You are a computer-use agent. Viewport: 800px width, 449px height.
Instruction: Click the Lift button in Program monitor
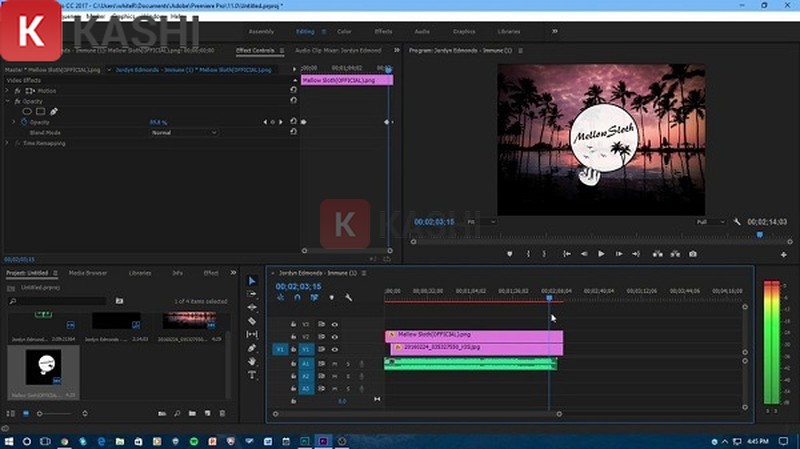coord(658,254)
